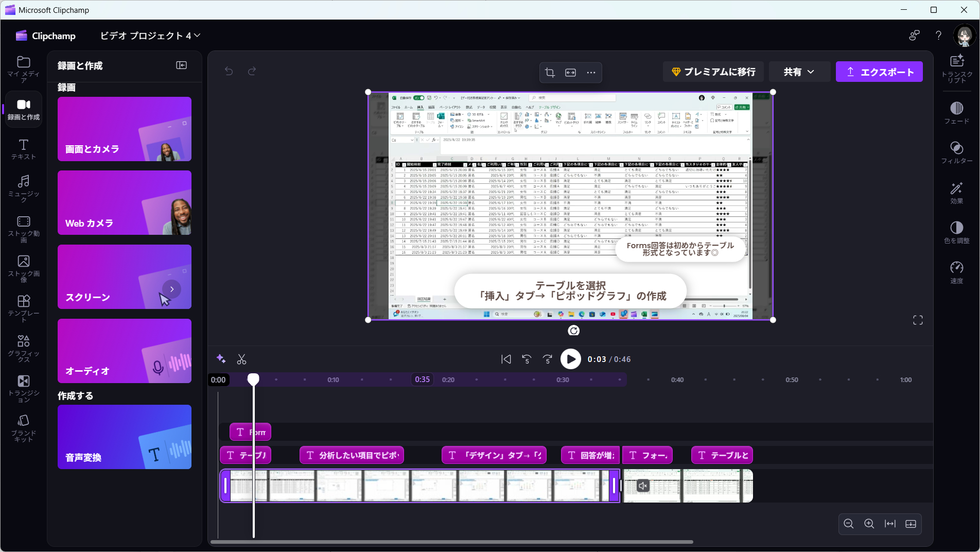
Task: Open the グラフィックス sidebar icon
Action: pyautogui.click(x=24, y=348)
